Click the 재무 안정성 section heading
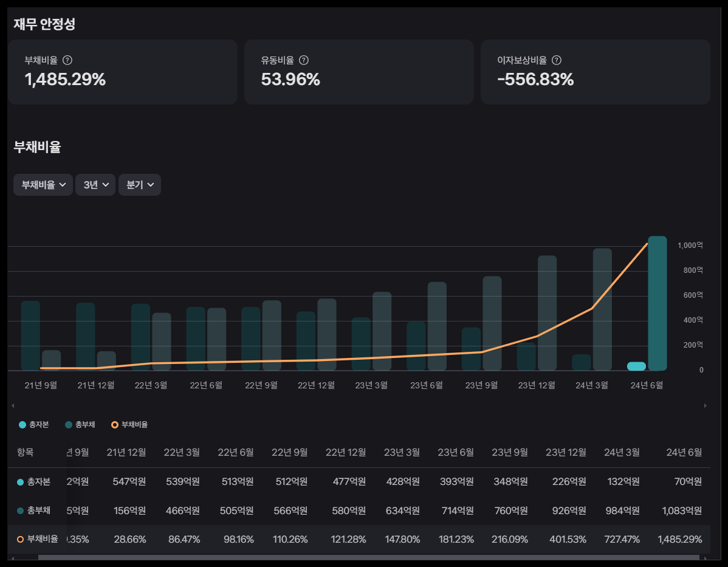This screenshot has height=567, width=728. pos(44,24)
